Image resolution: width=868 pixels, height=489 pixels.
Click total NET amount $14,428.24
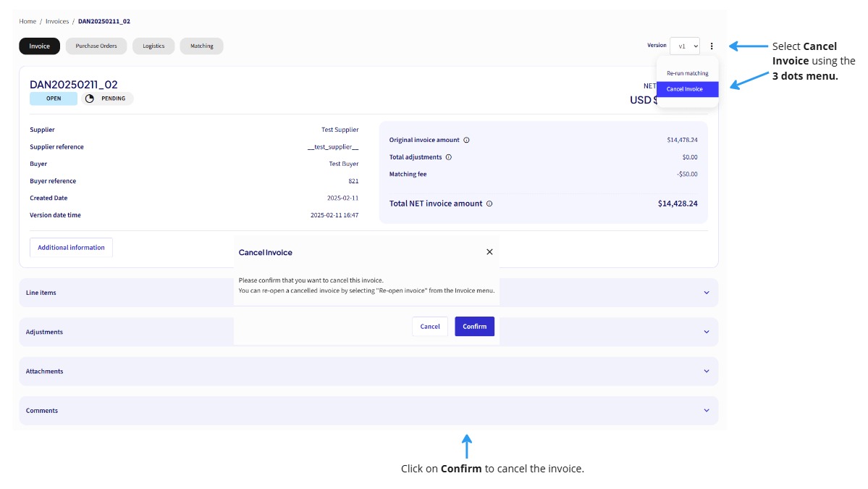pos(678,204)
